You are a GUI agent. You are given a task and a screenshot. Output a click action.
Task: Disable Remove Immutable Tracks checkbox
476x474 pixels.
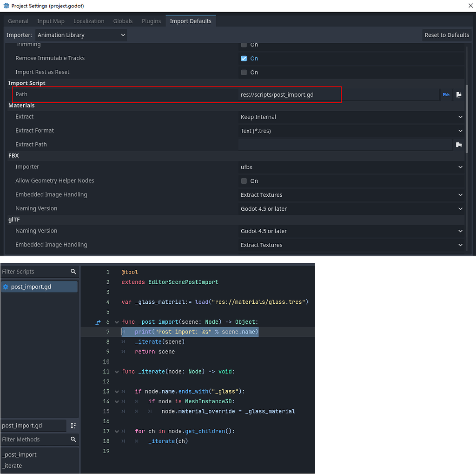pyautogui.click(x=244, y=58)
